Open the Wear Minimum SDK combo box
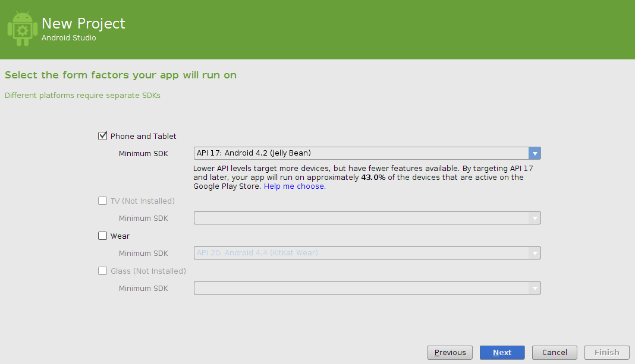635x364 pixels. [x=367, y=253]
